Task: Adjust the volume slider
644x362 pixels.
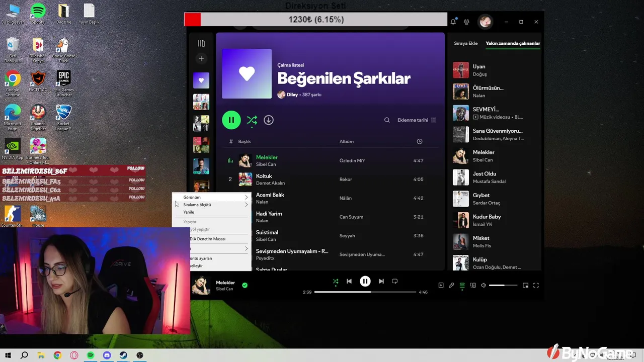Action: 503,286
